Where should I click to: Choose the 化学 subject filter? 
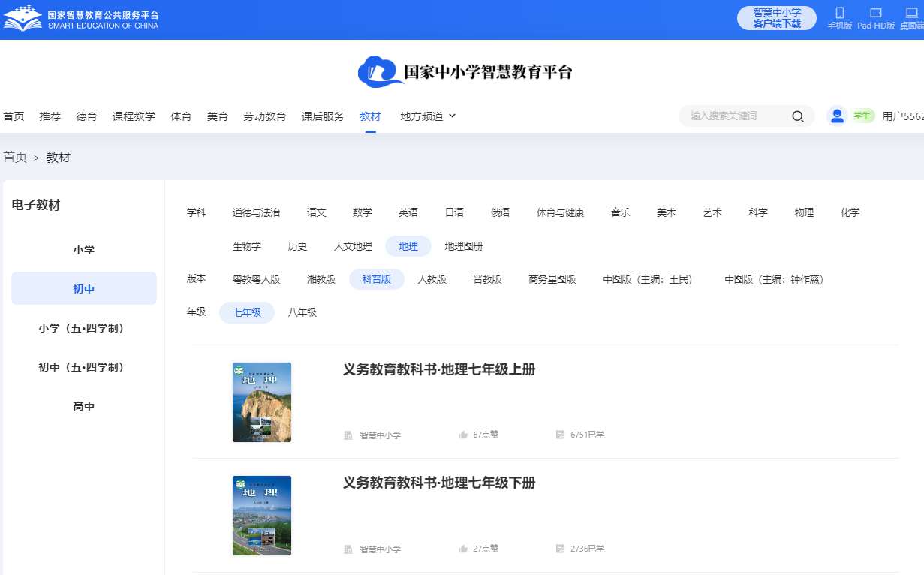850,212
